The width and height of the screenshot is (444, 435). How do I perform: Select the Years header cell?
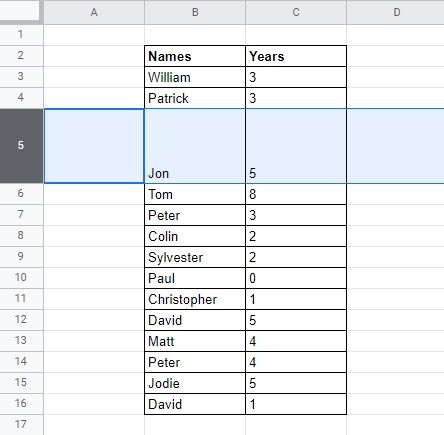(296, 56)
